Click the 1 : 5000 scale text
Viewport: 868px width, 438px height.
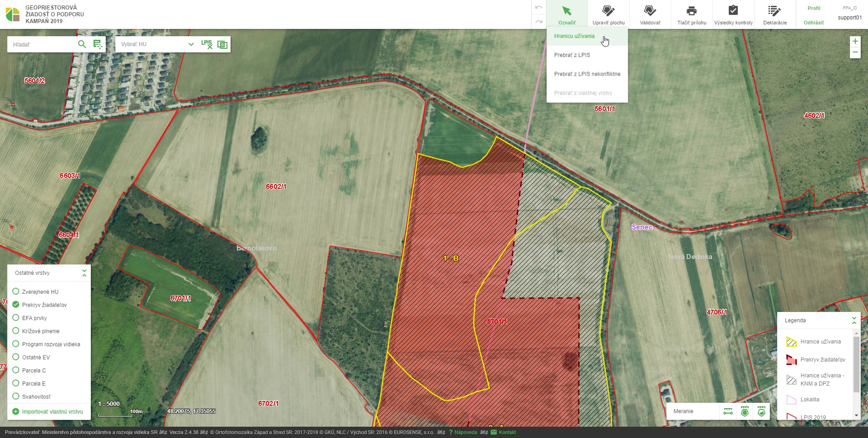point(109,404)
